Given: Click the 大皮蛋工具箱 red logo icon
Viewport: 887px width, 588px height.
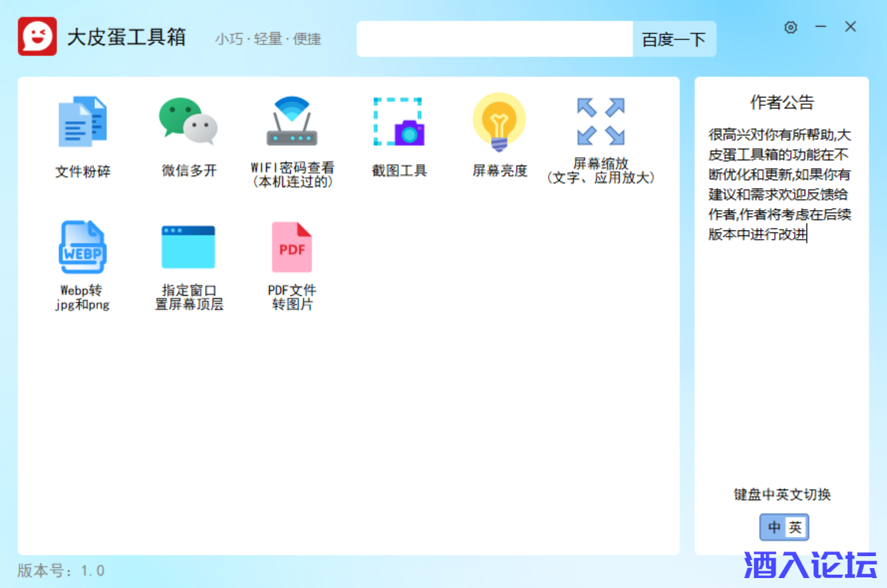Looking at the screenshot, I should click(37, 37).
